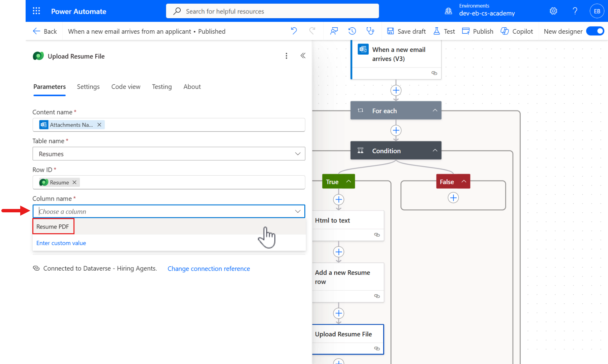Toggle off the New designer switch

(595, 31)
